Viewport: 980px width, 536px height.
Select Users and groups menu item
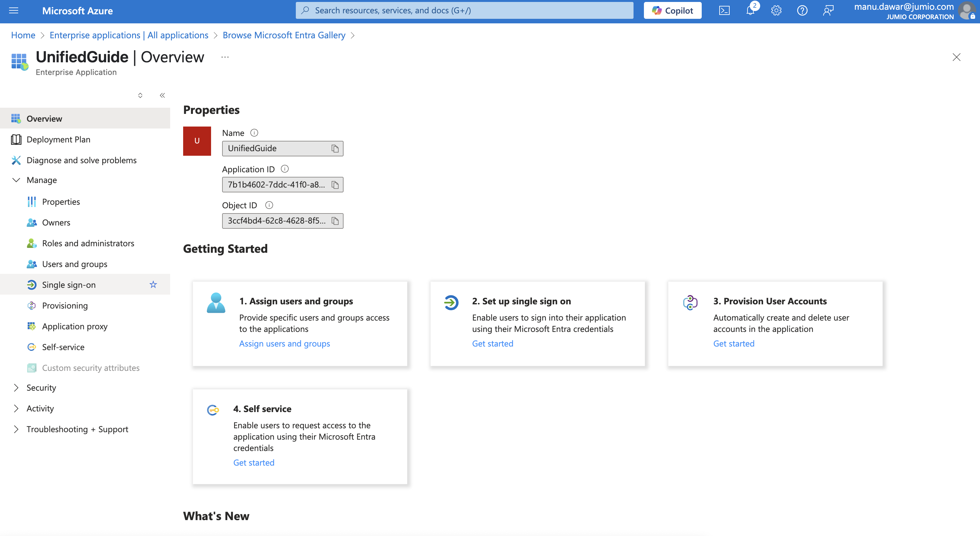[75, 264]
